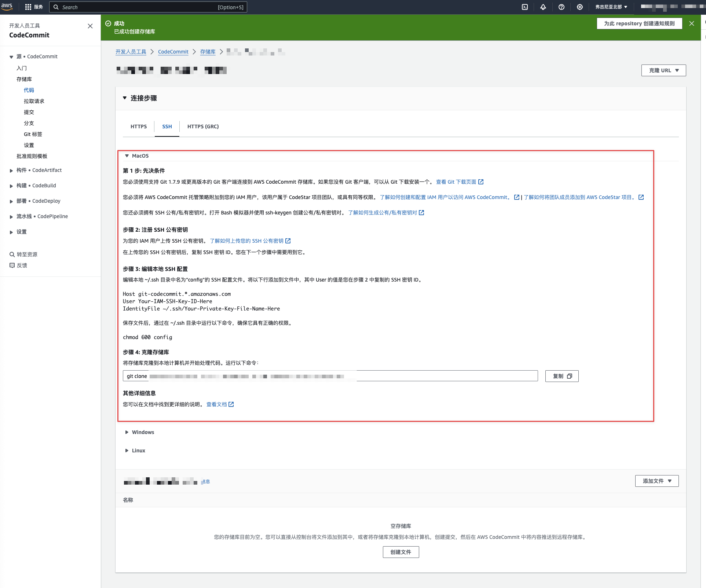Click the AWS logo home icon
Image resolution: width=706 pixels, height=588 pixels.
[7, 7]
